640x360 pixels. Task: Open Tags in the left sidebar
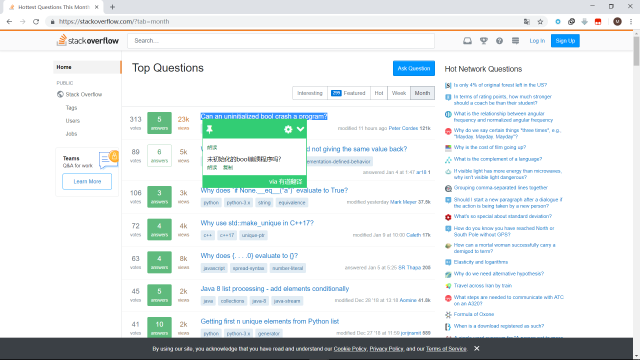coord(71,108)
